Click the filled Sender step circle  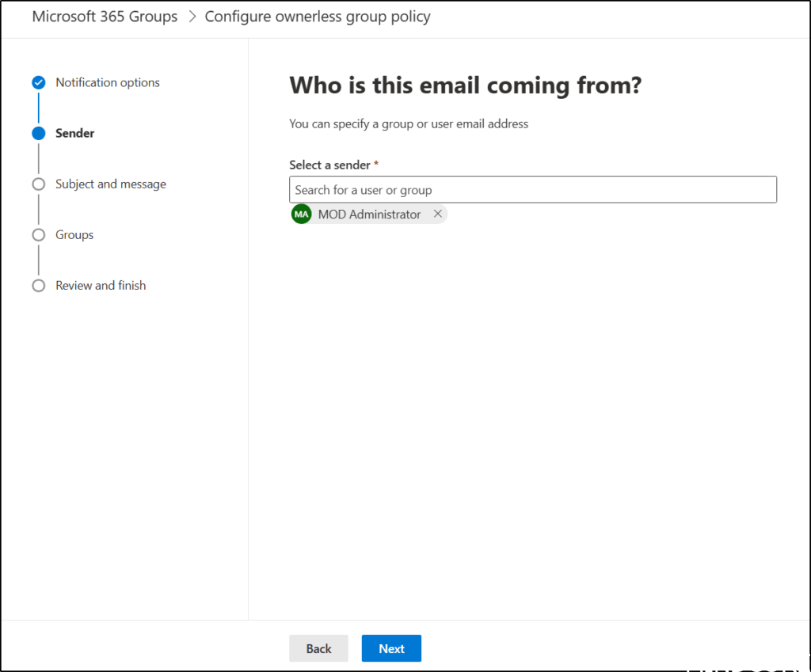[38, 134]
